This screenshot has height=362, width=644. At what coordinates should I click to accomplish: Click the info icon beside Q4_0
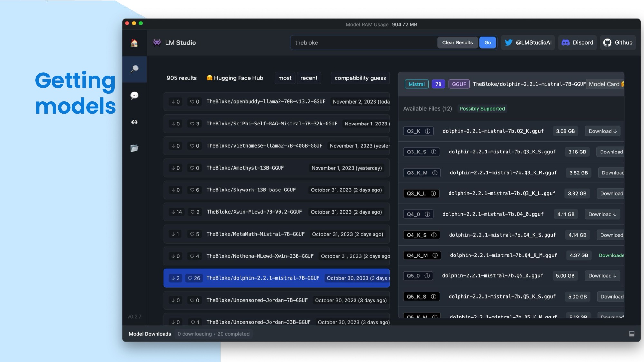pyautogui.click(x=427, y=214)
